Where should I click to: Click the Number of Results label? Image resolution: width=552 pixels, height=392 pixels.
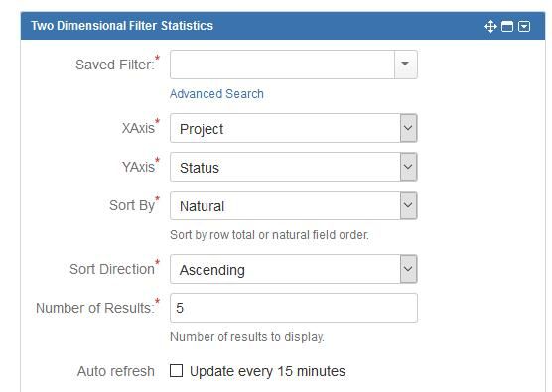pos(95,308)
